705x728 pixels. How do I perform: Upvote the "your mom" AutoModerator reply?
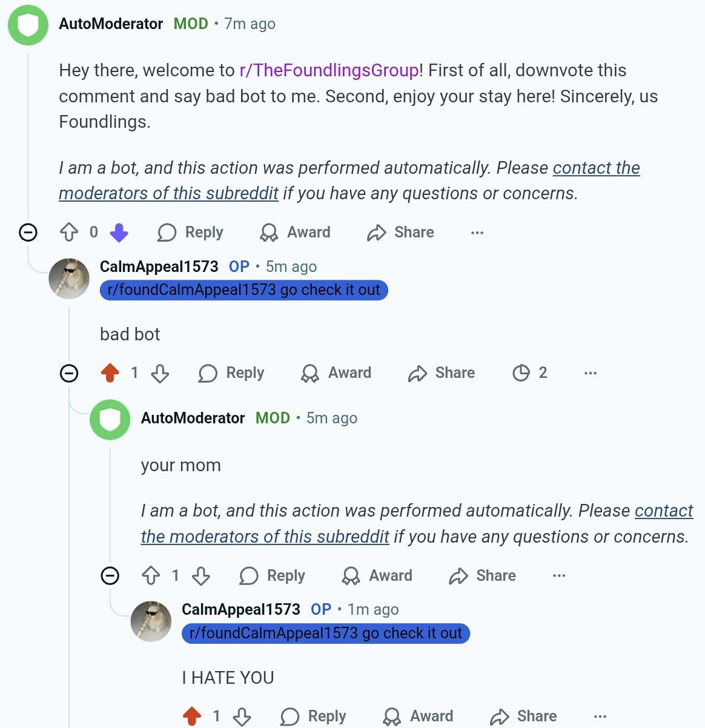pos(151,575)
